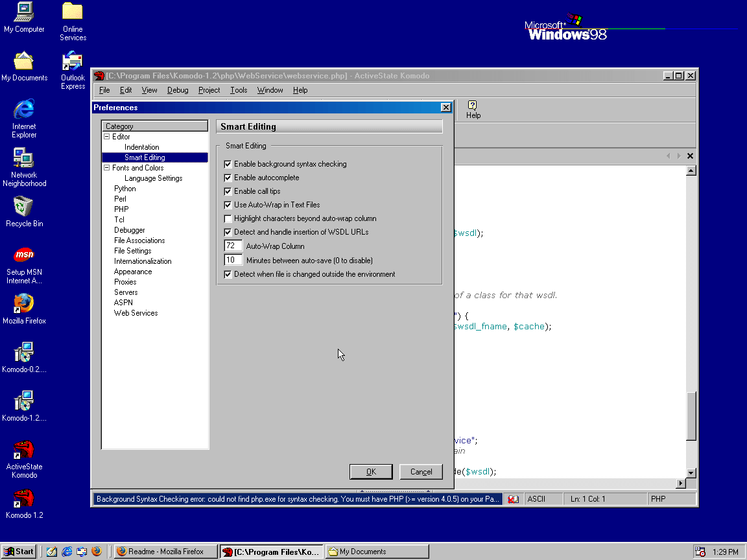This screenshot has width=747, height=560.
Task: Open the Edit menu
Action: (126, 90)
